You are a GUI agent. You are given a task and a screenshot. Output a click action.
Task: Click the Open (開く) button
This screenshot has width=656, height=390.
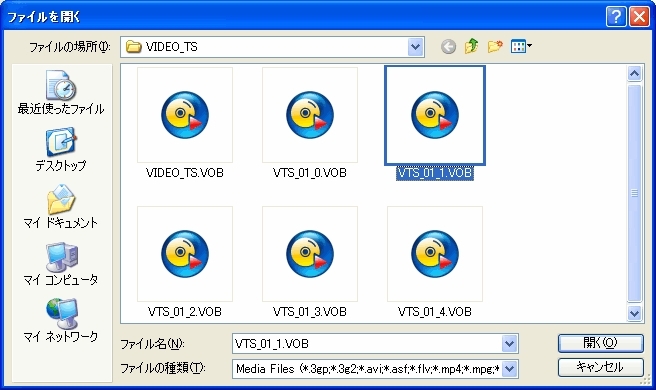[600, 343]
